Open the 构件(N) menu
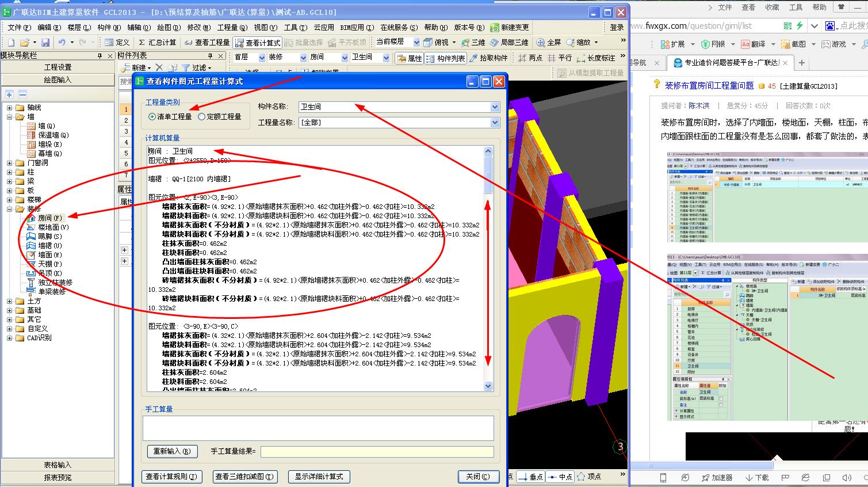The width and height of the screenshot is (868, 487). pos(109,27)
